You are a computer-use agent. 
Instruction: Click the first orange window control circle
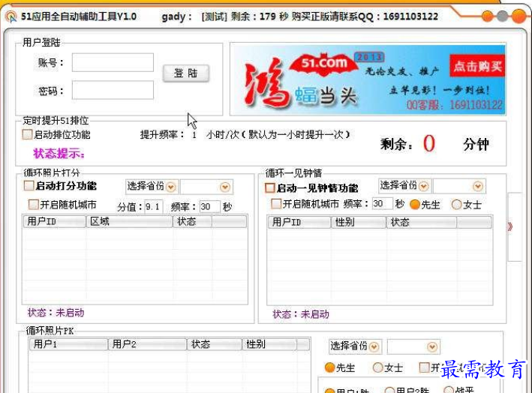point(487,16)
